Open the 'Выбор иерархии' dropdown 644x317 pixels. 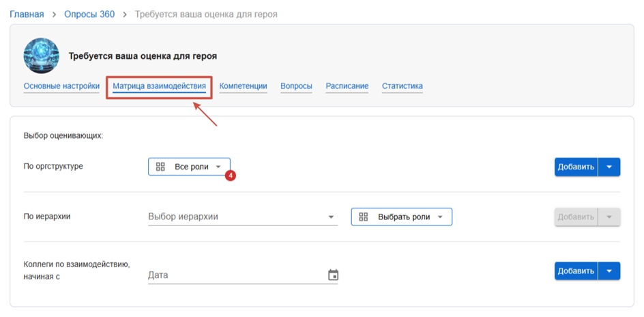point(332,217)
